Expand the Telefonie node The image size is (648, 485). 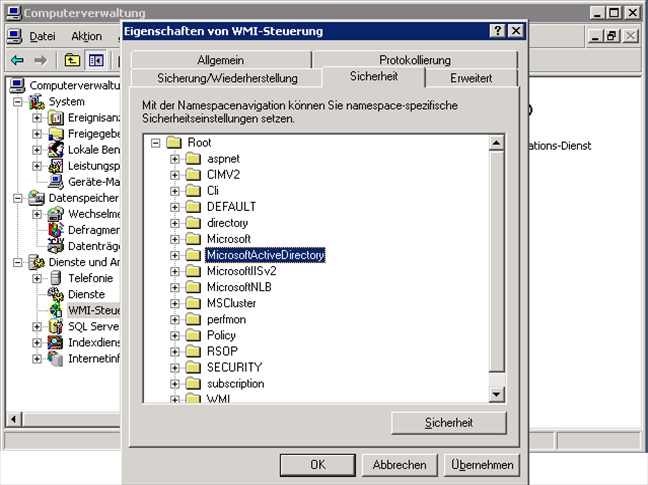click(37, 278)
